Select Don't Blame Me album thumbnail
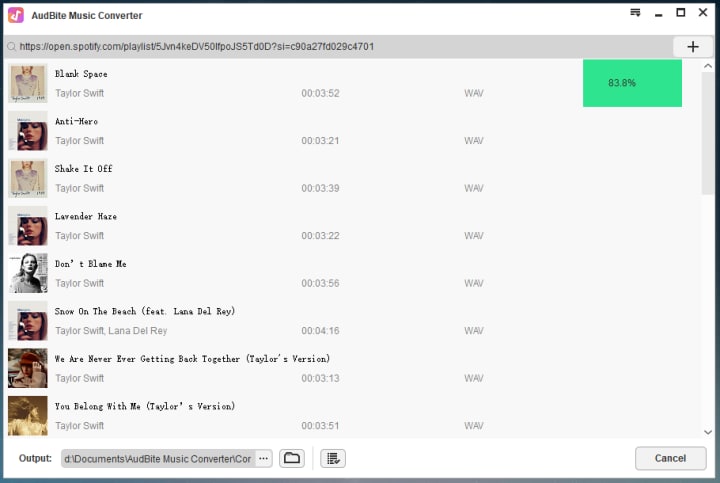 pyautogui.click(x=28, y=273)
